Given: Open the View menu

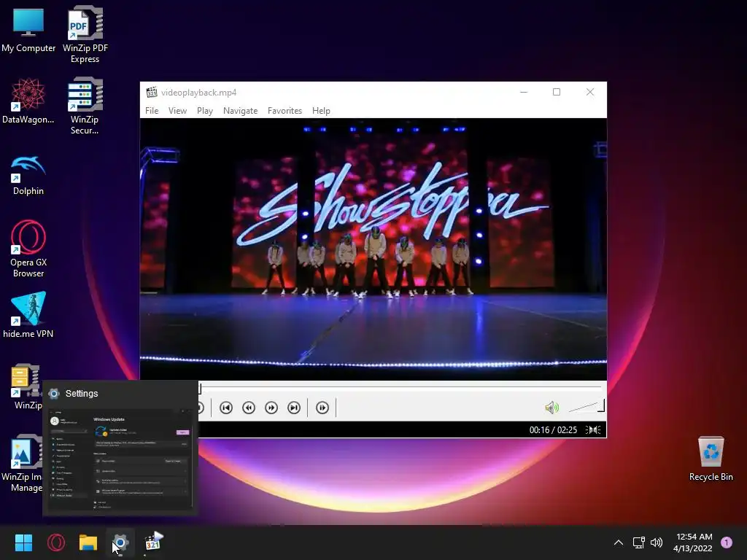Looking at the screenshot, I should pyautogui.click(x=177, y=111).
